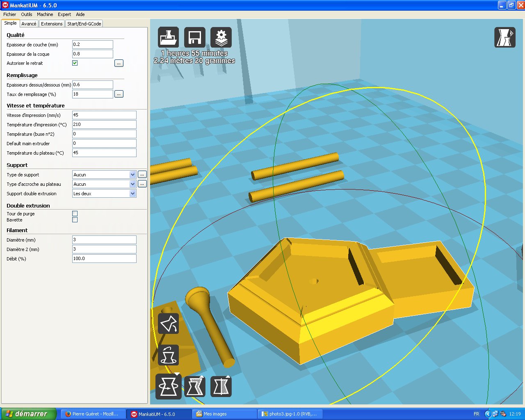Click the Température d'impression field

point(104,124)
